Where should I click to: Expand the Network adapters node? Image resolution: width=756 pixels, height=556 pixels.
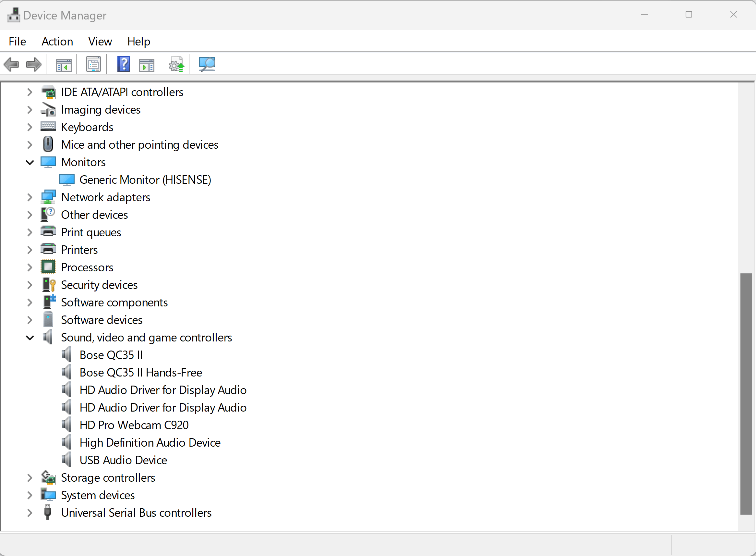tap(30, 197)
